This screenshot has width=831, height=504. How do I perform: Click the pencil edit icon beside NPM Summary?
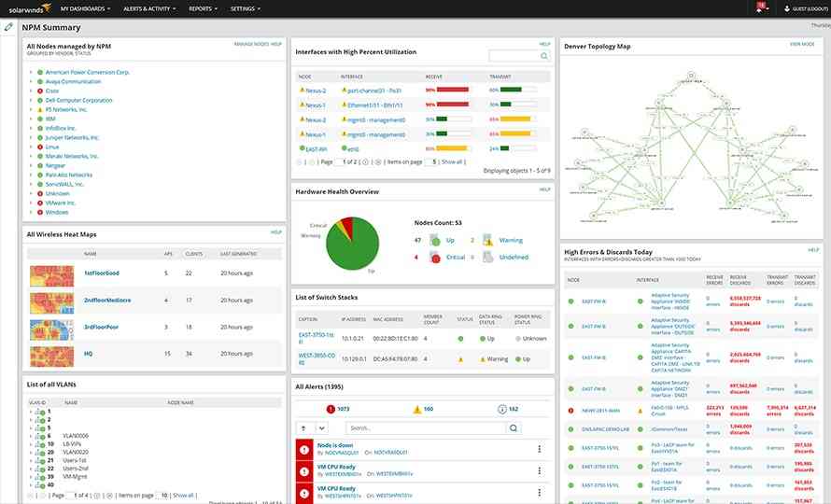pos(8,26)
